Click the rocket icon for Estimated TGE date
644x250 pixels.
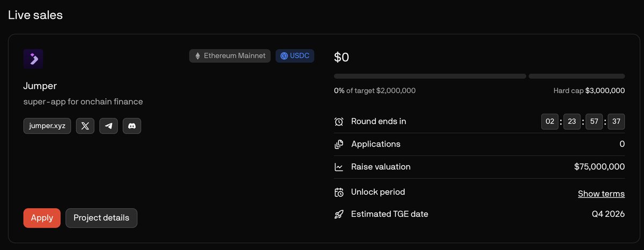pos(339,214)
